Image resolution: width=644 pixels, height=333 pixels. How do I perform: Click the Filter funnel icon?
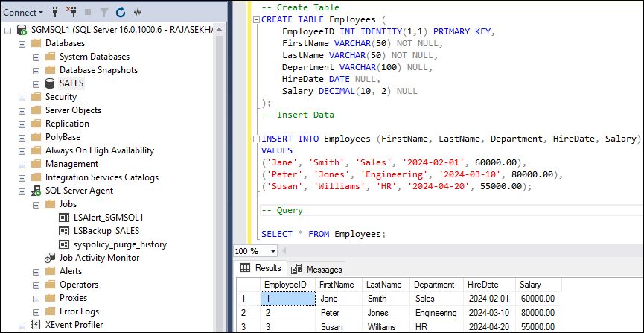(103, 12)
